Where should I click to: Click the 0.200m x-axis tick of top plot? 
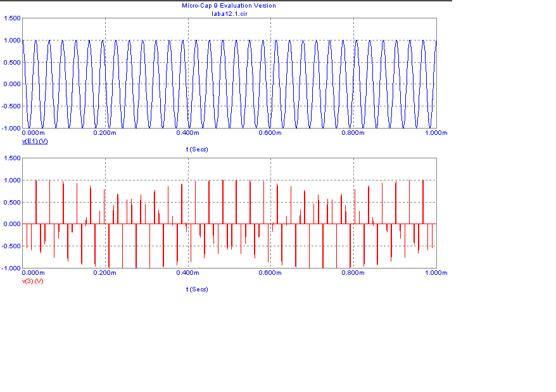(x=104, y=133)
